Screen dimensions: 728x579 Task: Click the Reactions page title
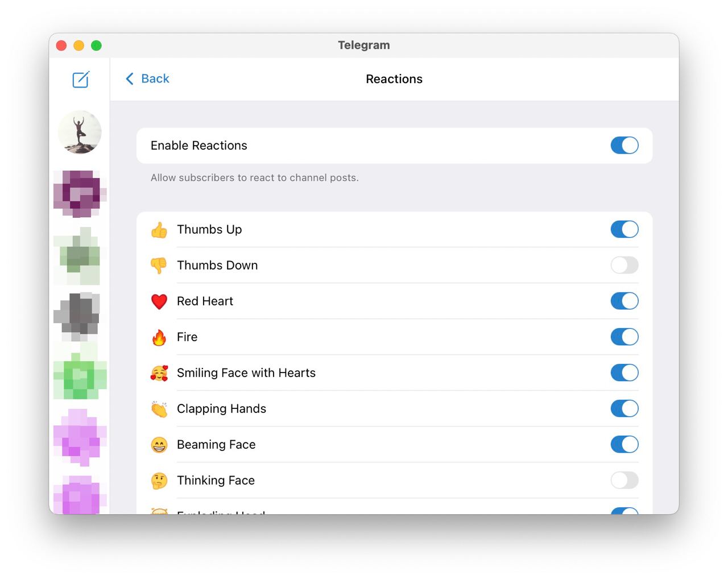click(394, 79)
